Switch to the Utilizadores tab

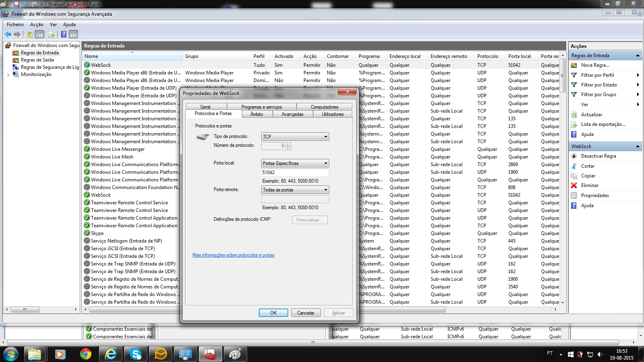point(333,114)
